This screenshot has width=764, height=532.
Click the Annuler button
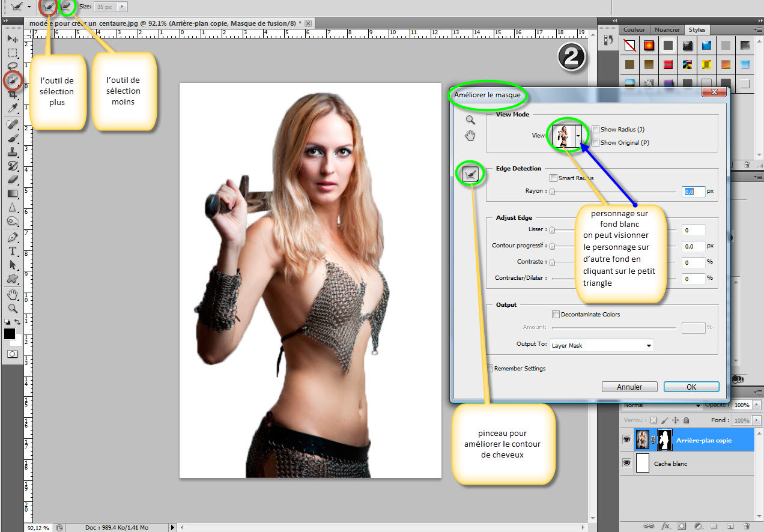(x=629, y=387)
